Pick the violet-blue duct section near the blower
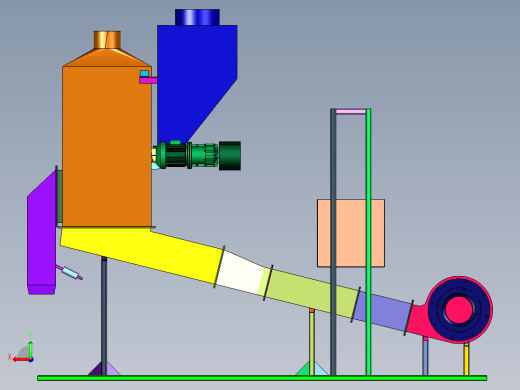Screen dimensions: 520x390 [383, 312]
